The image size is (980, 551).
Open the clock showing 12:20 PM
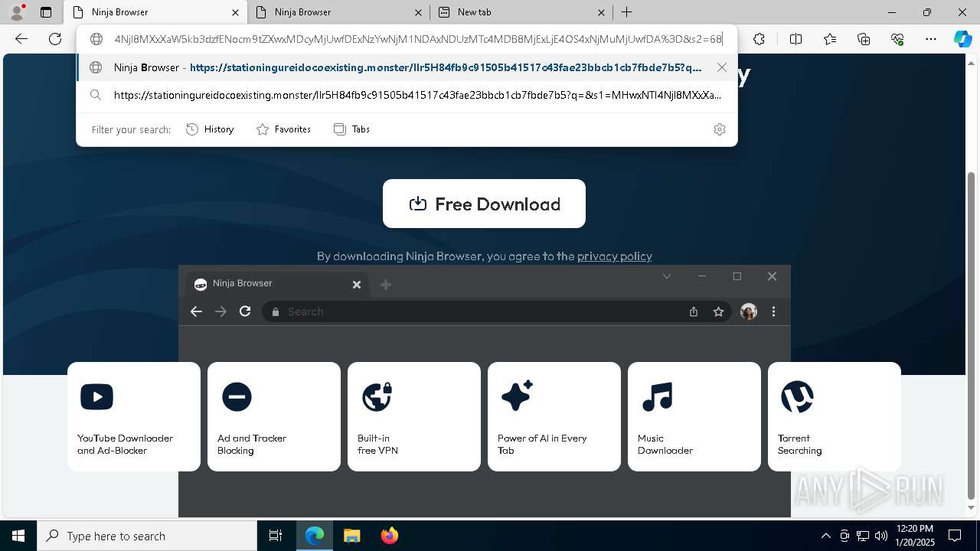tap(913, 536)
